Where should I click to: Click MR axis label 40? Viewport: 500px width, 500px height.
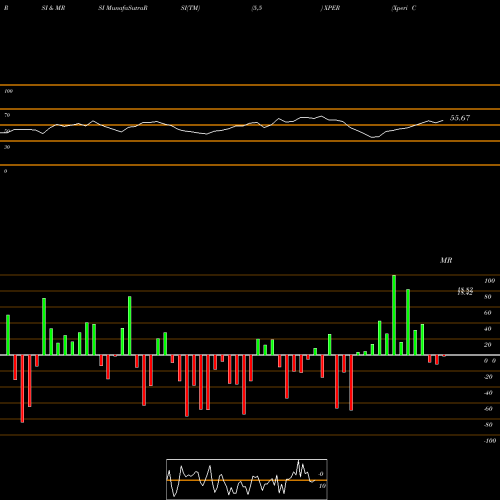(x=487, y=329)
